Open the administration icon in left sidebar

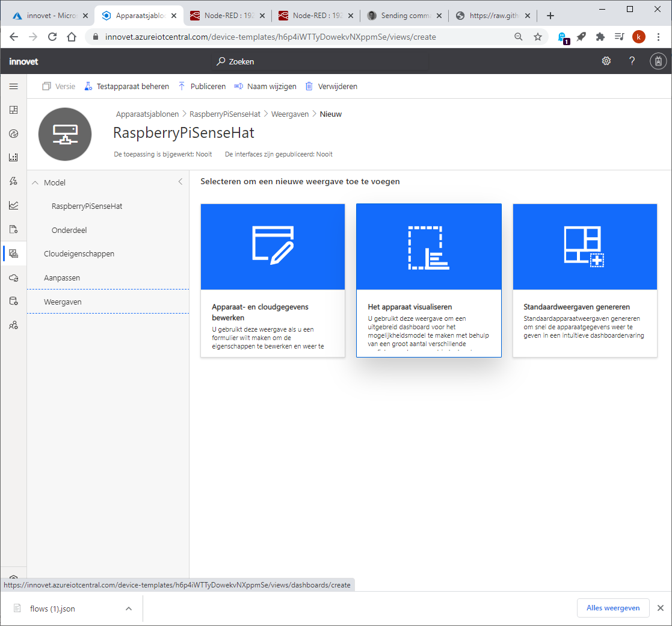pos(13,301)
